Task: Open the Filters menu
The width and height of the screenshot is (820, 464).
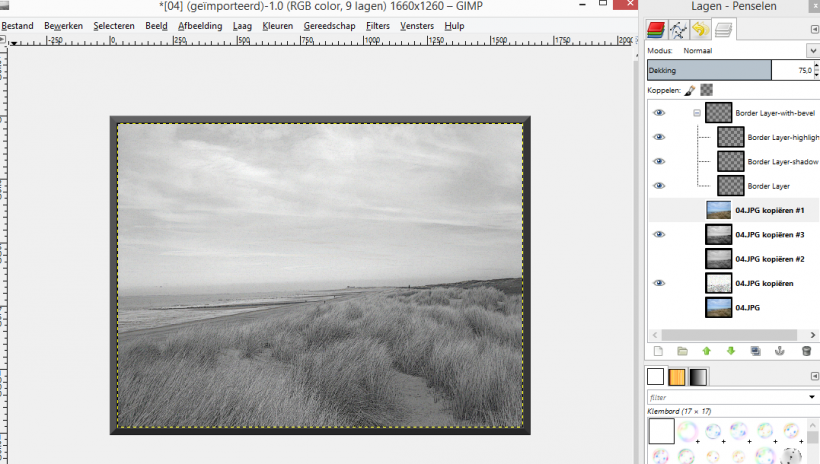Action: point(378,25)
